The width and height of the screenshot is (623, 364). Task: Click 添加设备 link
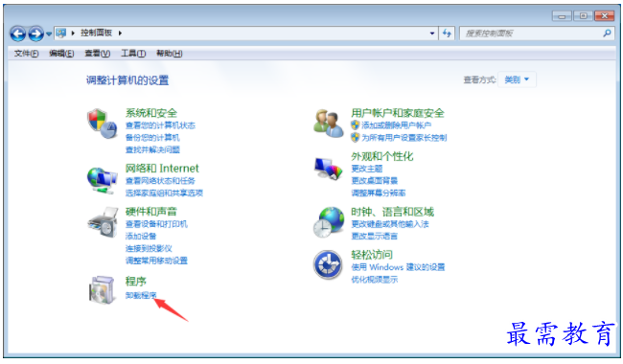141,237
